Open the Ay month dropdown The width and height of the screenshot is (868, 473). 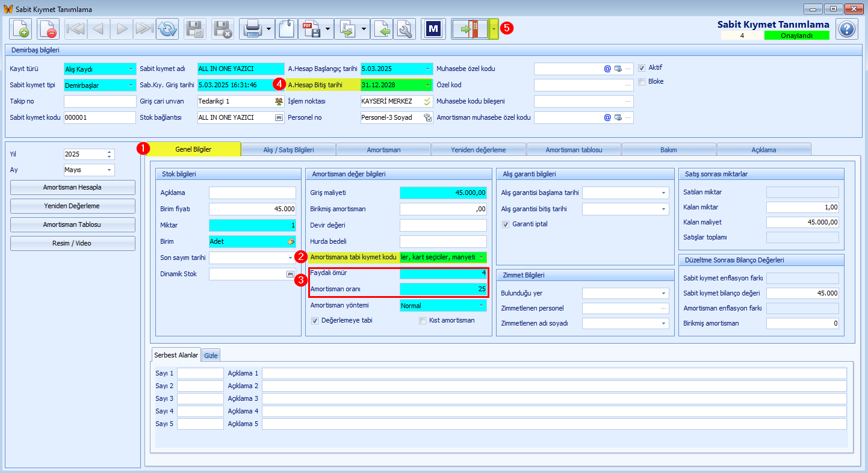click(109, 170)
